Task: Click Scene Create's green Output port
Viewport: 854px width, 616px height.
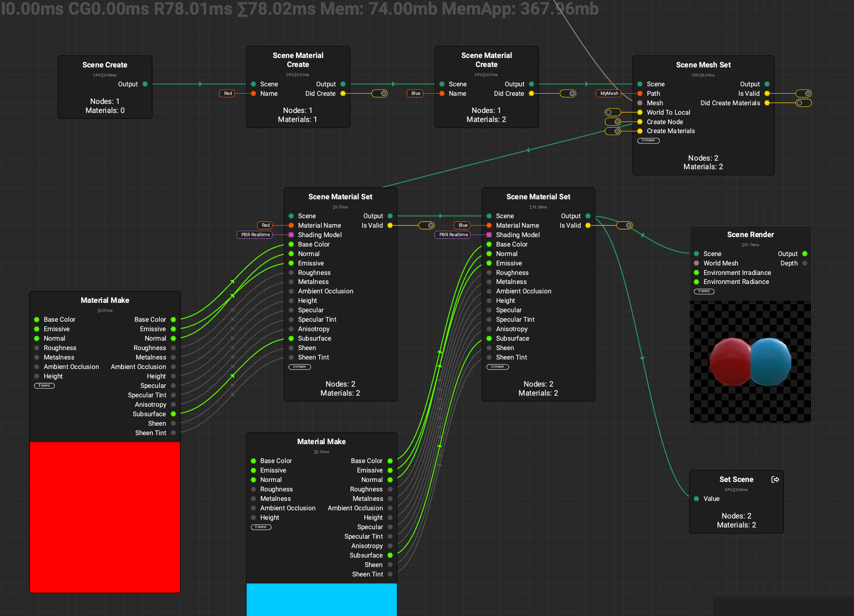Action: point(145,84)
